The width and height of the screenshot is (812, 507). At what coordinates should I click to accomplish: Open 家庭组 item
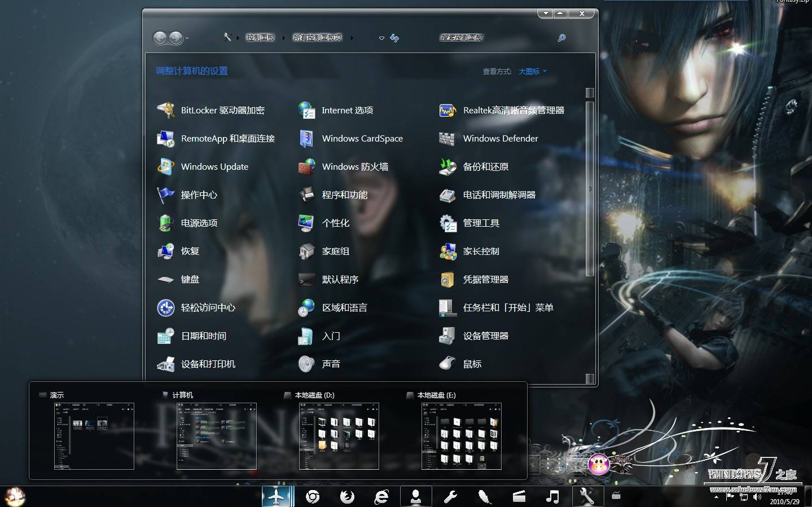point(323,251)
